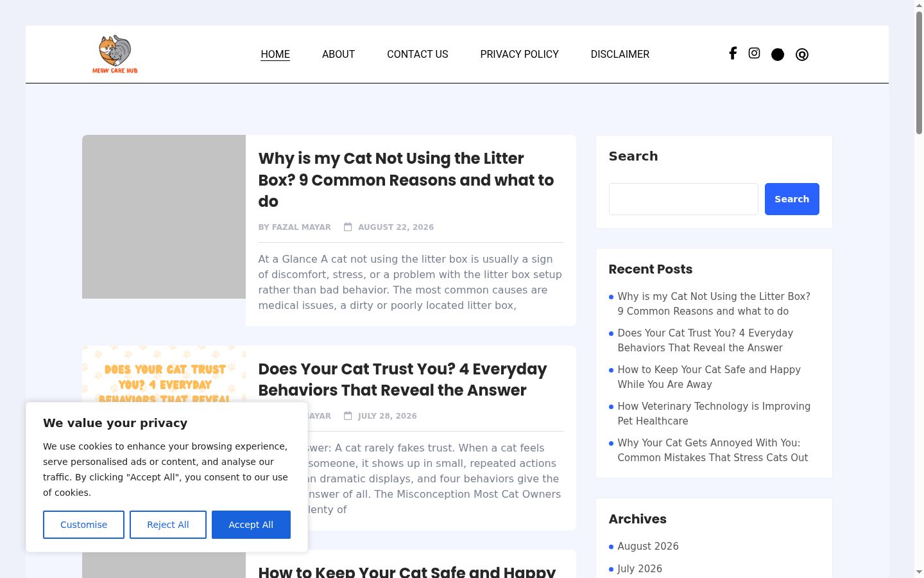Click the AUGUST 22, 2026 post date

coord(396,227)
